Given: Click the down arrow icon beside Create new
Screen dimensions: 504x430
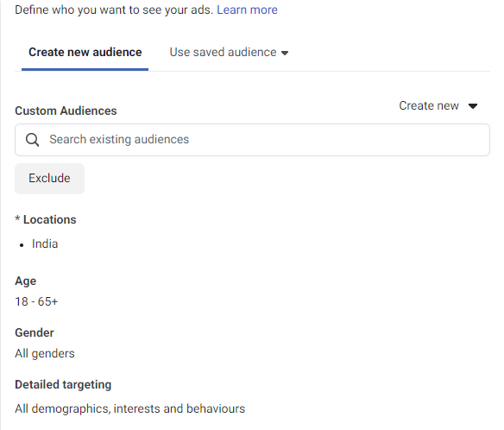Looking at the screenshot, I should click(x=473, y=106).
